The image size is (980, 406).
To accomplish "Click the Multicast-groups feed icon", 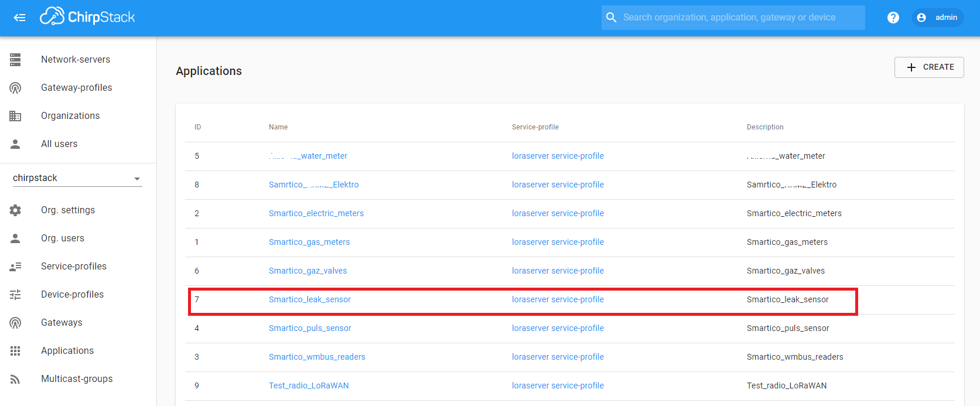I will click(x=15, y=379).
